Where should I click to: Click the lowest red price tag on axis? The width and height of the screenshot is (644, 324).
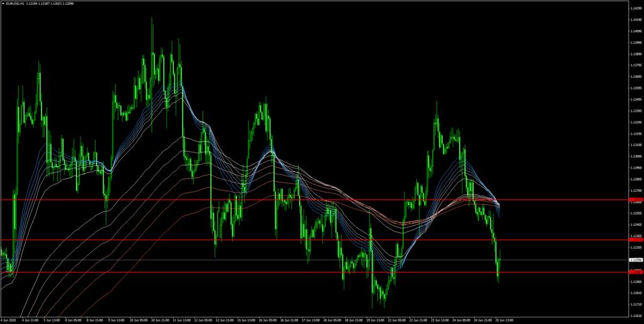pos(635,272)
